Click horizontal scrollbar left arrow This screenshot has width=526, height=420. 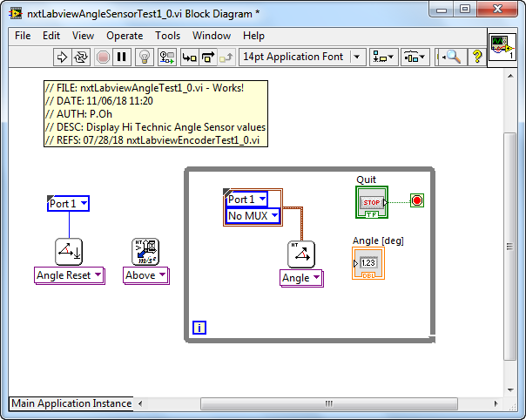(140, 403)
